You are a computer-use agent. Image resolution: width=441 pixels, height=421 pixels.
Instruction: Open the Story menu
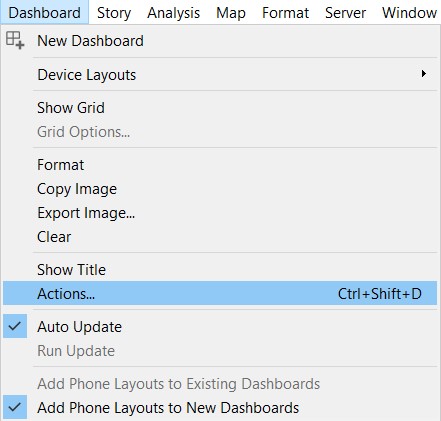(114, 13)
